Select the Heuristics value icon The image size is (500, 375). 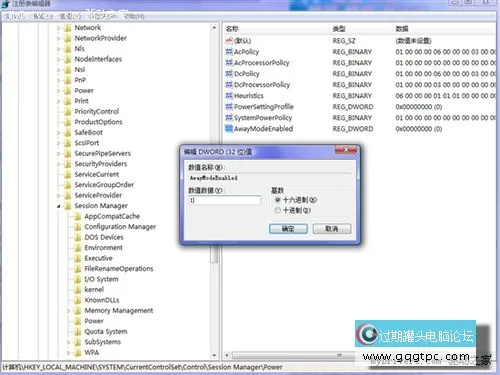tap(229, 95)
